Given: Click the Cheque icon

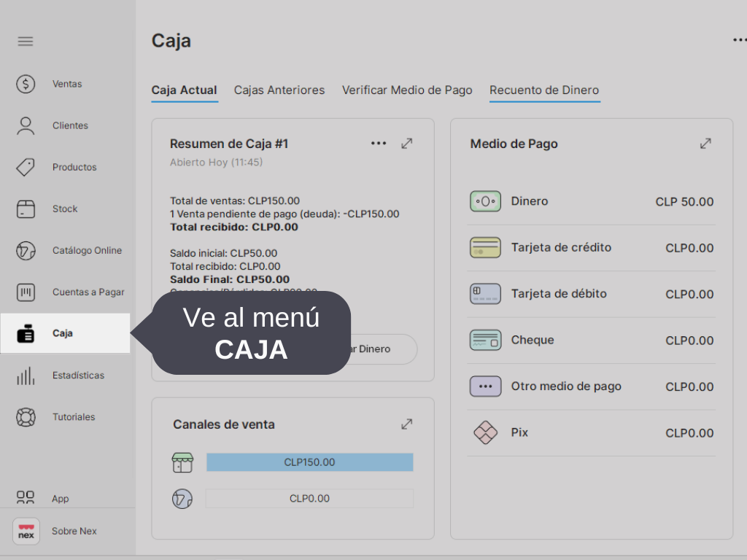Looking at the screenshot, I should 485,340.
